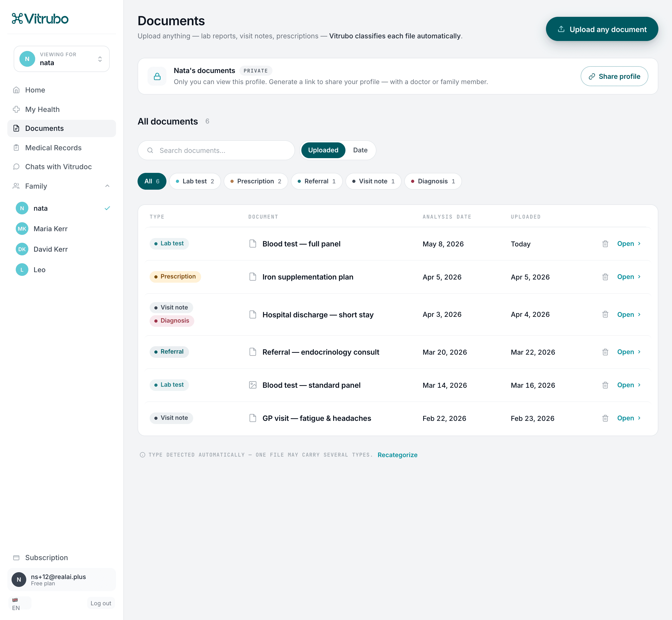Click Leo's L avatar
The width and height of the screenshot is (672, 620).
pos(22,270)
